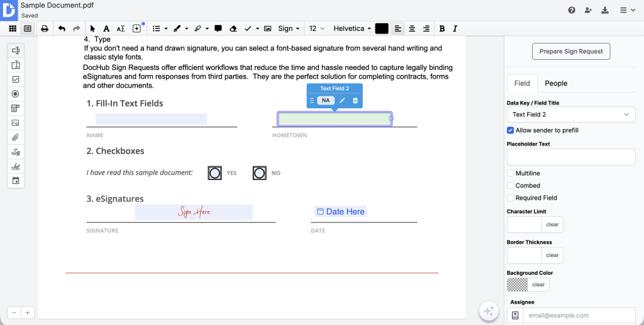The width and height of the screenshot is (644, 325).
Task: Switch to the People tab
Action: point(556,83)
